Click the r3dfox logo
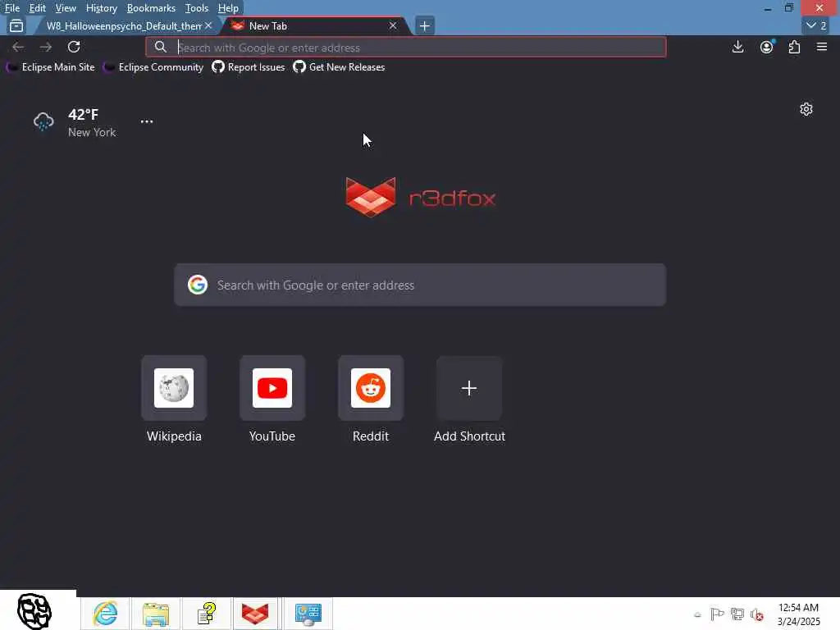 point(421,197)
